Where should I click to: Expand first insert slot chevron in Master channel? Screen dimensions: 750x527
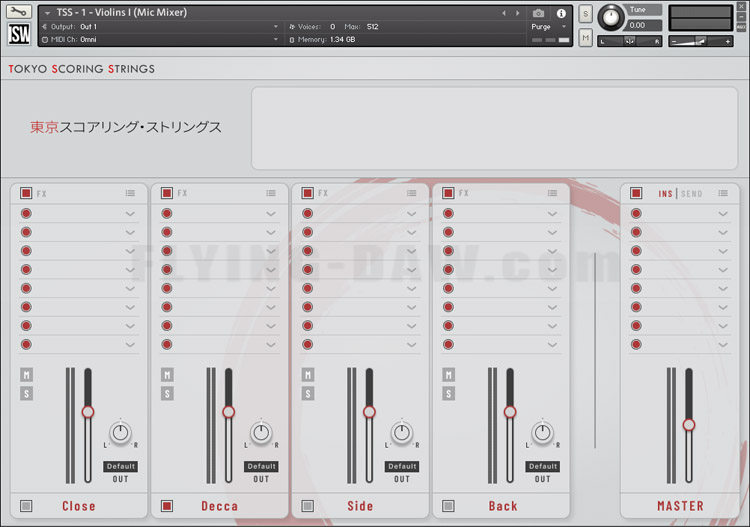(x=723, y=214)
